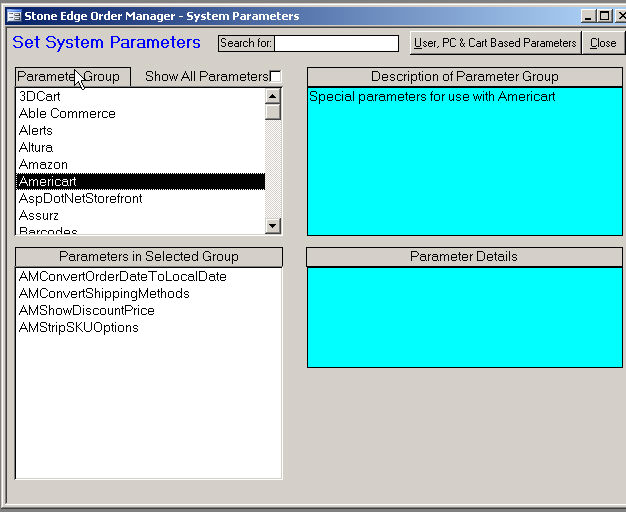626x512 pixels.
Task: Click the Parameter Details header
Action: [x=464, y=257]
